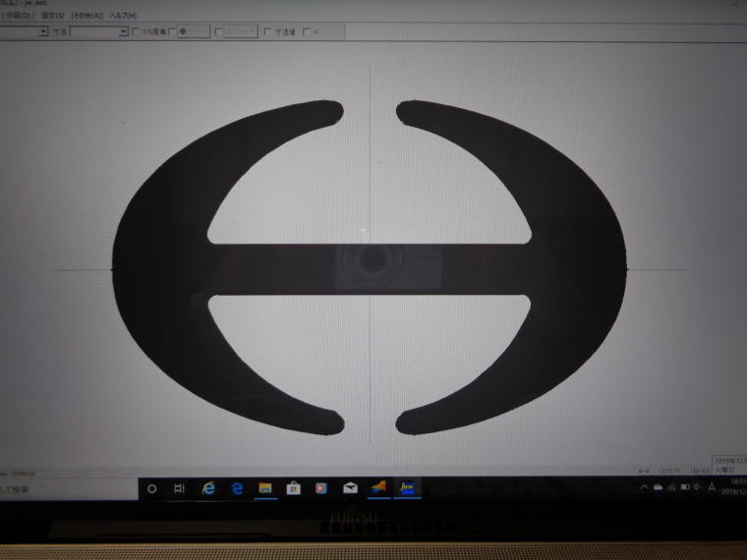Open OneDrive cloud tray icon
The height and width of the screenshot is (560, 747).
658,487
